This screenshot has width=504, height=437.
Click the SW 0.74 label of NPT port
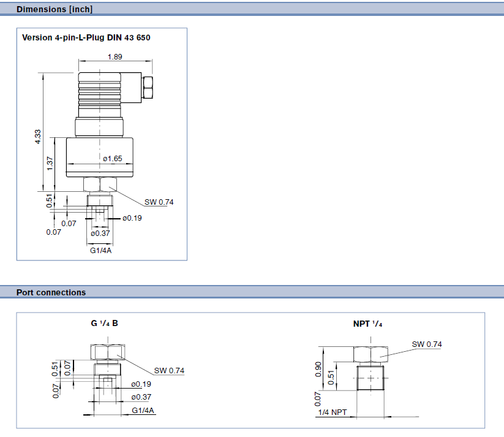click(x=427, y=344)
